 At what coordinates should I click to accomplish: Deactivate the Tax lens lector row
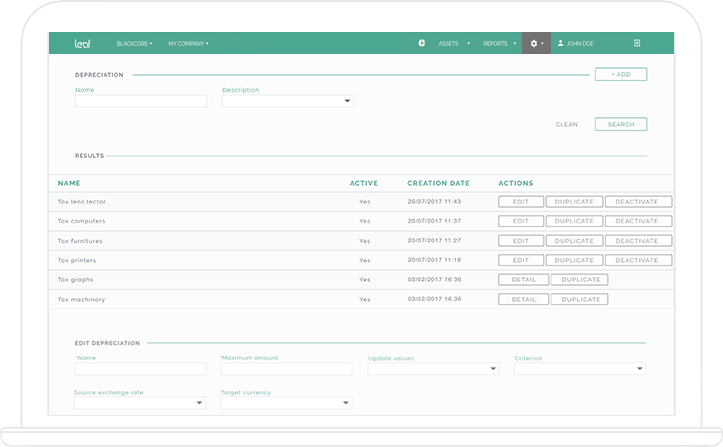pyautogui.click(x=638, y=202)
